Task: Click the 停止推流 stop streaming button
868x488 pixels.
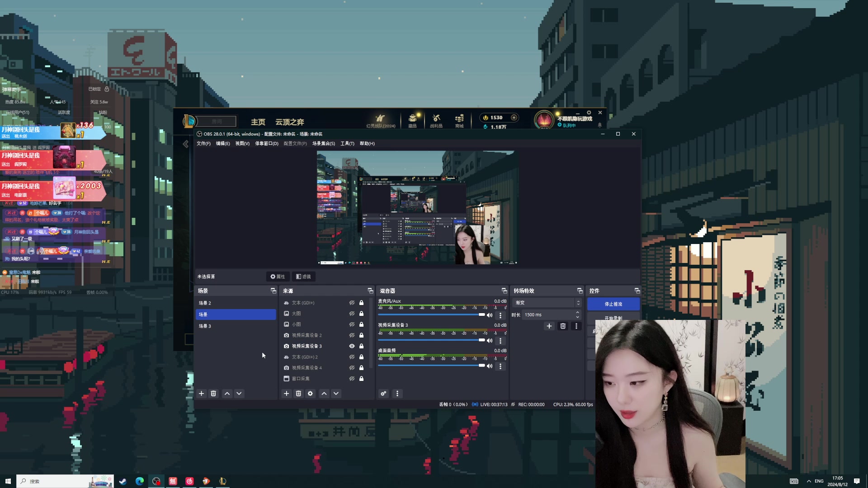Action: pyautogui.click(x=613, y=304)
